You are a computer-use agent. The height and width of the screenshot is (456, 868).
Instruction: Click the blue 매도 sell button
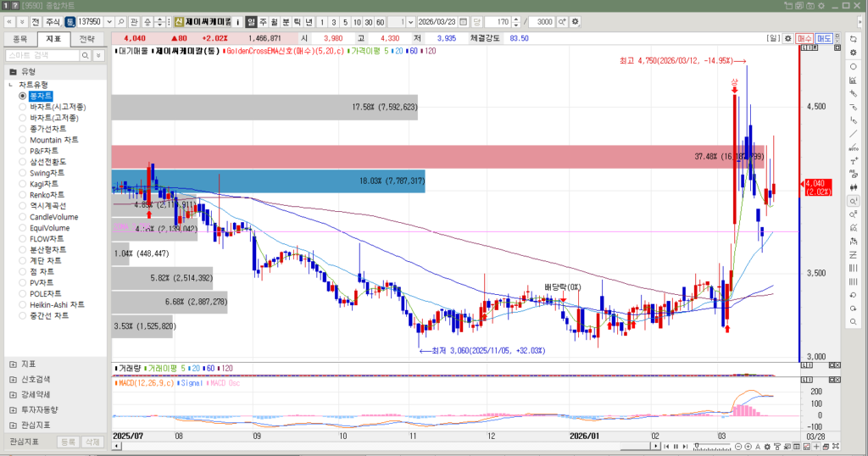(x=824, y=38)
